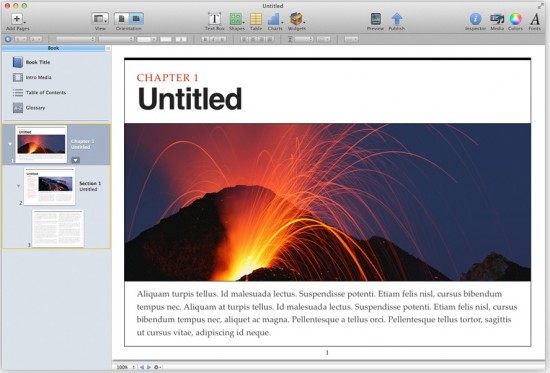Toggle bold formatting in format bar
This screenshot has width=550, height=373.
pos(206,39)
